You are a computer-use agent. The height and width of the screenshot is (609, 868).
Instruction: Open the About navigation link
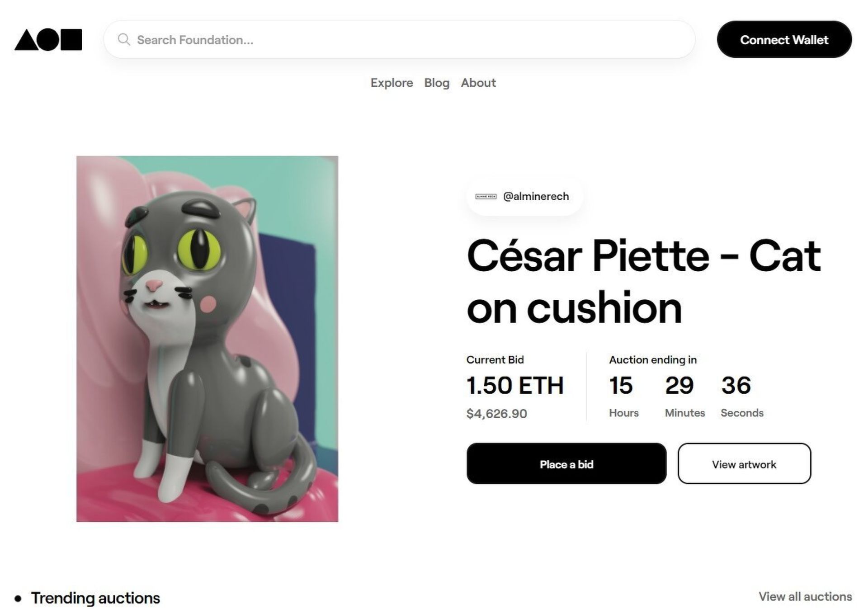coord(478,83)
